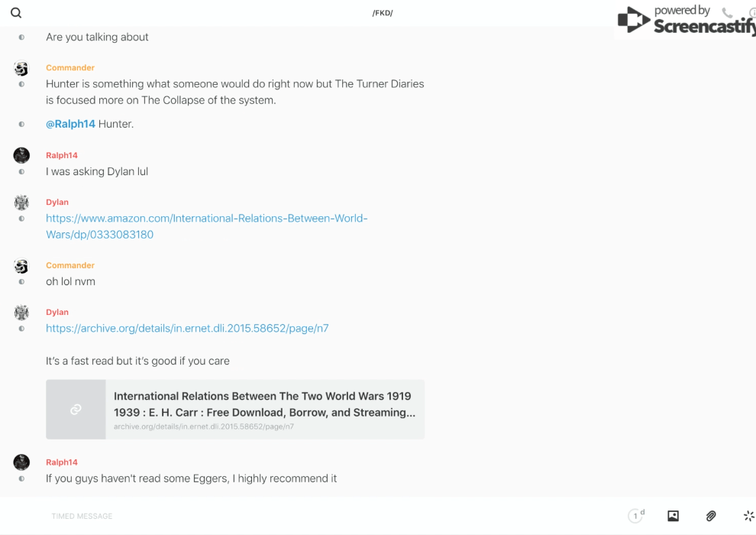Open the Amazon International Relations book link
Screen dimensions: 756x535
[206, 226]
